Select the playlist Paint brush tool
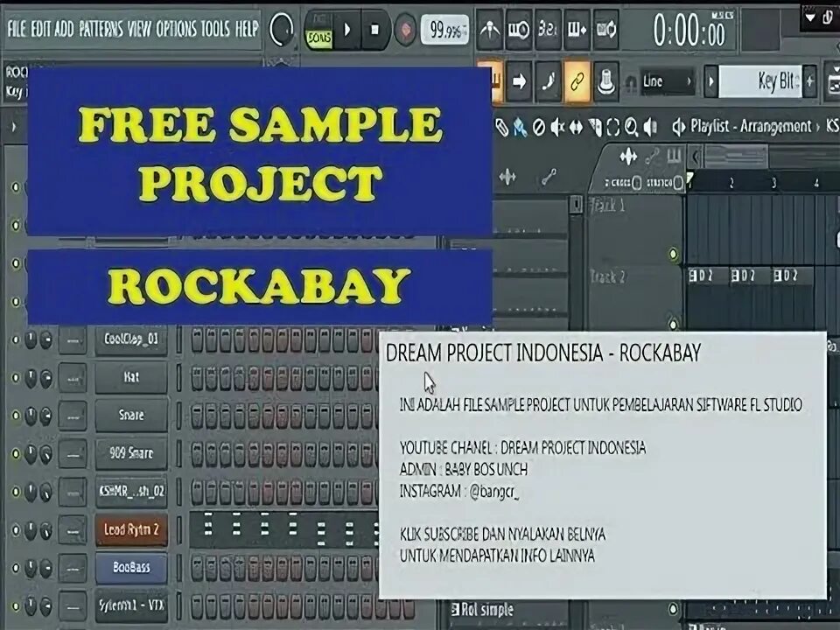The image size is (840, 630). click(x=520, y=127)
